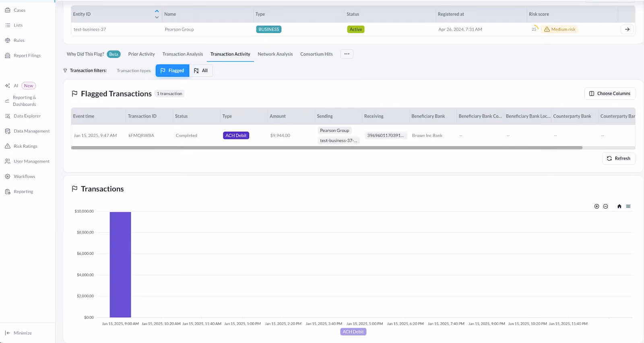Click the BUSINESS type badge

point(268,29)
